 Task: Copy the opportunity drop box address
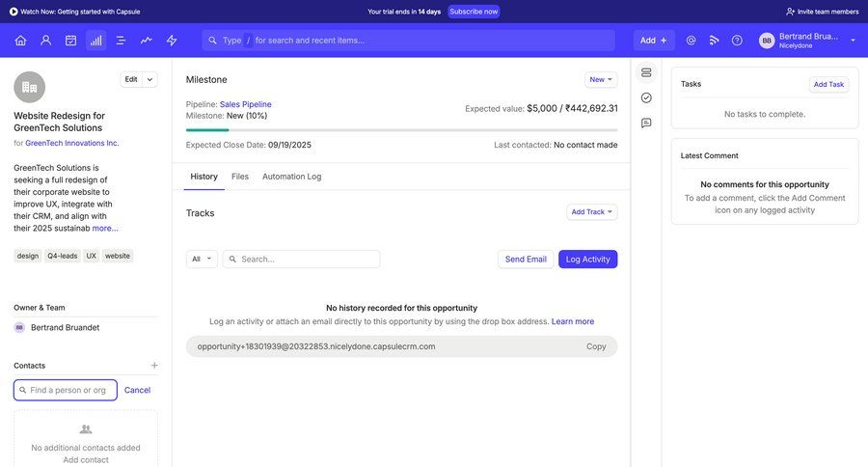596,346
